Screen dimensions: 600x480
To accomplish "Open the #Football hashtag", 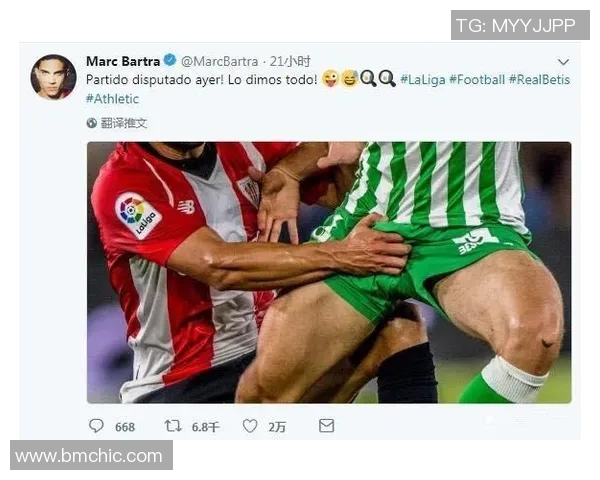I will click(x=477, y=80).
